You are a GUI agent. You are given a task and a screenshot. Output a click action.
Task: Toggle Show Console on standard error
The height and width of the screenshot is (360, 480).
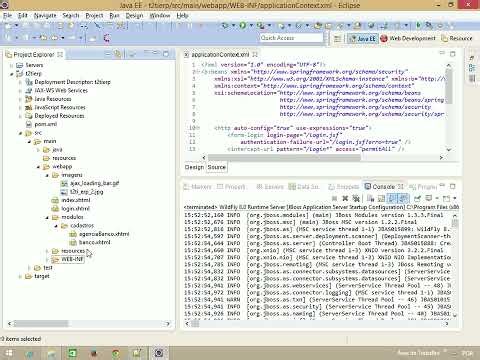coord(403,199)
